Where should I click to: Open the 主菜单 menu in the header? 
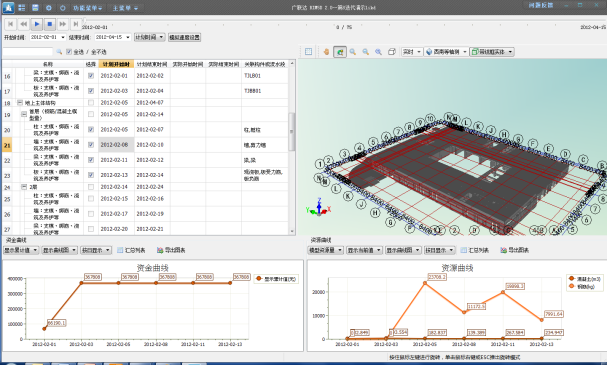[x=125, y=8]
